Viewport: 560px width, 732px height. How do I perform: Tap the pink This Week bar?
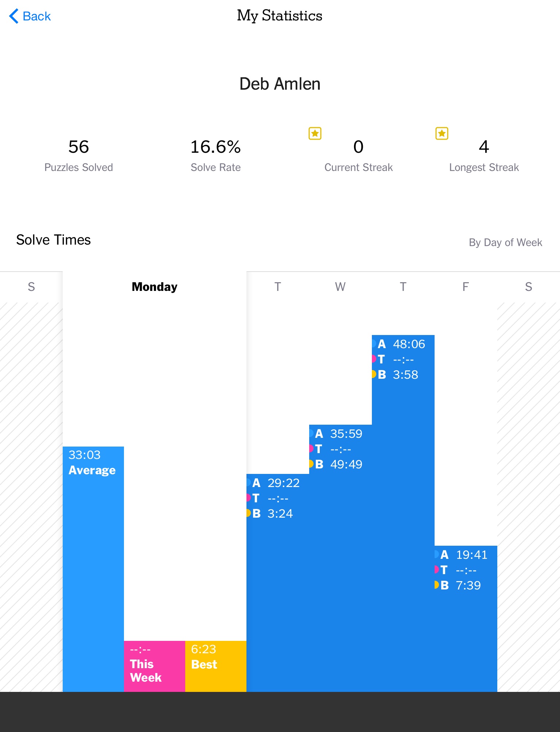(155, 666)
